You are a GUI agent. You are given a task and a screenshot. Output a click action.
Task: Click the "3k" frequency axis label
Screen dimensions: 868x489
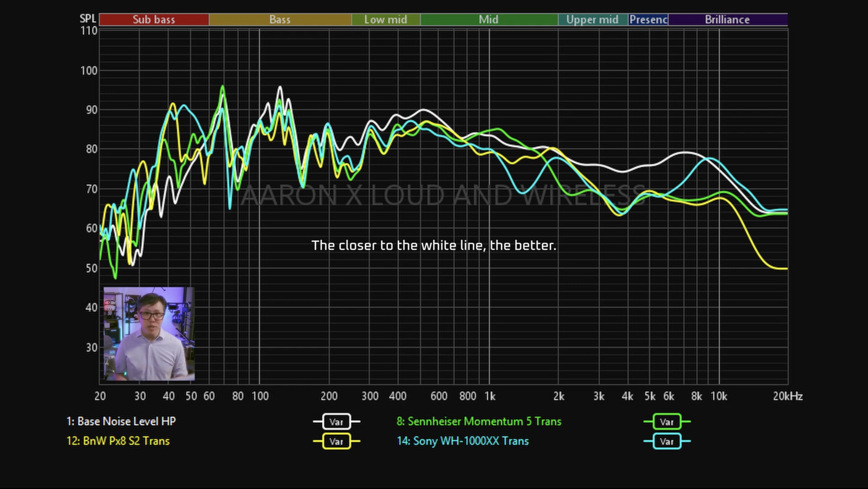[599, 396]
